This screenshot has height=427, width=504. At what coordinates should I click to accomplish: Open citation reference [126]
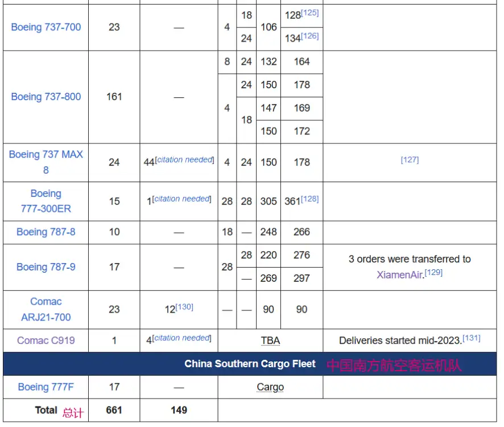click(310, 36)
